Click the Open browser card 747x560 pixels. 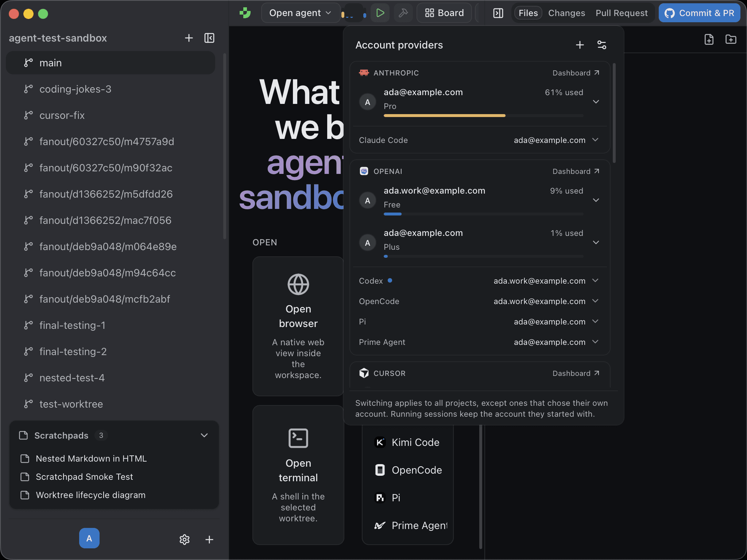(x=298, y=326)
